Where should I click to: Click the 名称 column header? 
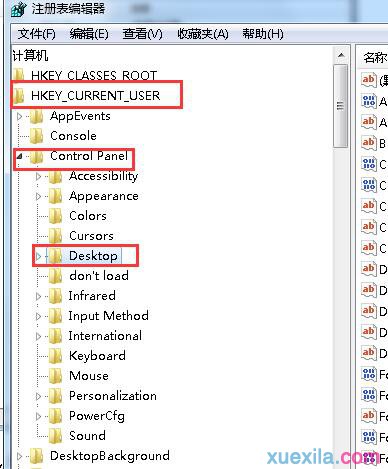[375, 57]
